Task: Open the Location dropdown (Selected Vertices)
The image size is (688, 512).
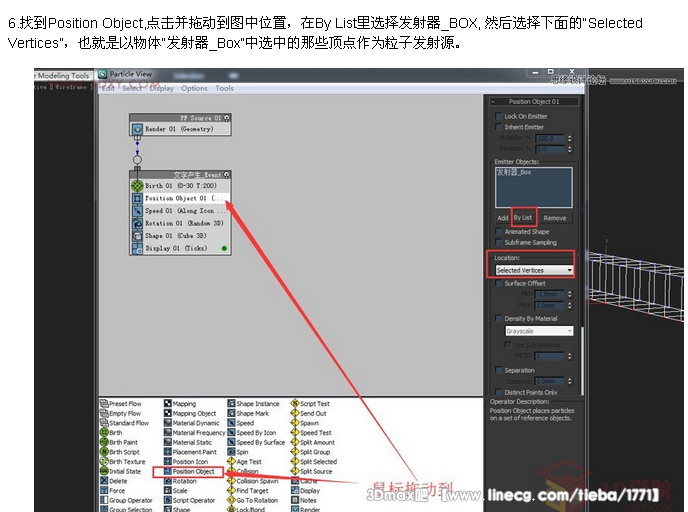Action: [534, 270]
